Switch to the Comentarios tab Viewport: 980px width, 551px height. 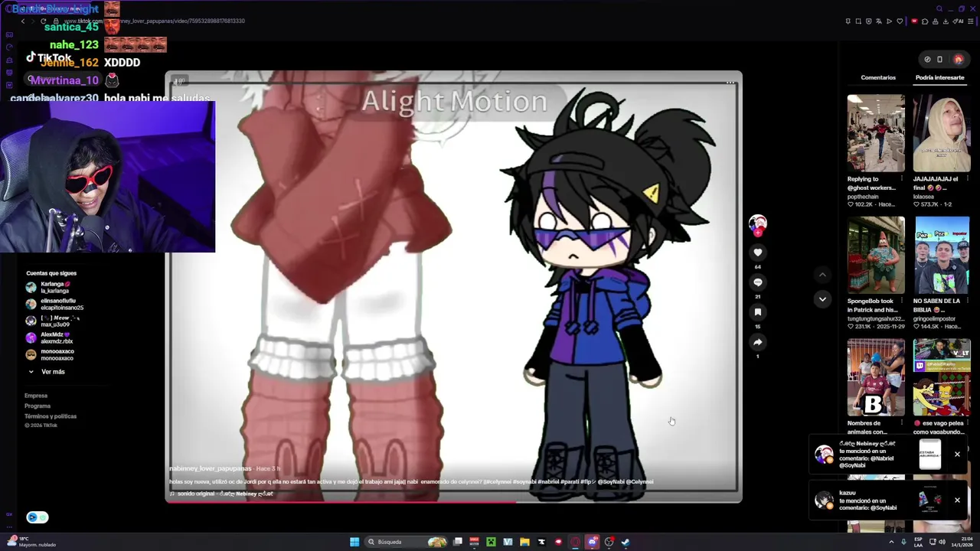(878, 77)
